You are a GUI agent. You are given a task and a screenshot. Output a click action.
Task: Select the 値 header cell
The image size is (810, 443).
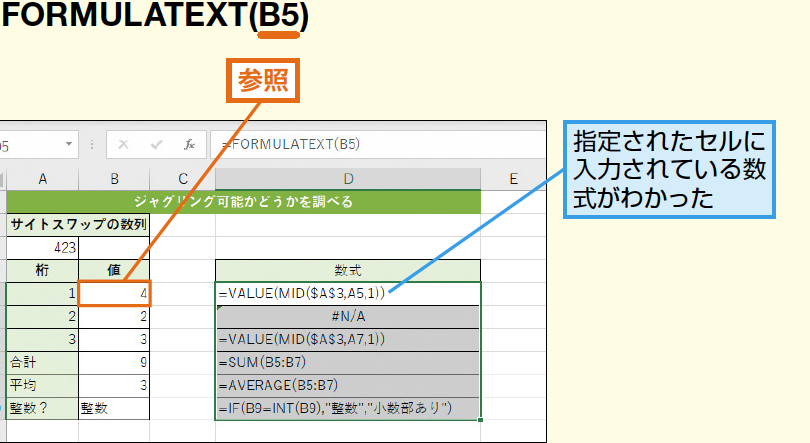point(114,271)
